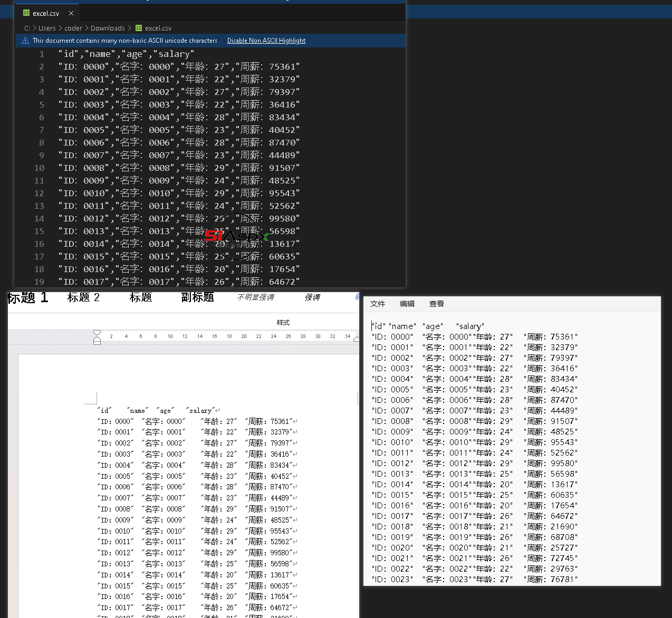Select the excel.csv tab in VS Code

(45, 13)
